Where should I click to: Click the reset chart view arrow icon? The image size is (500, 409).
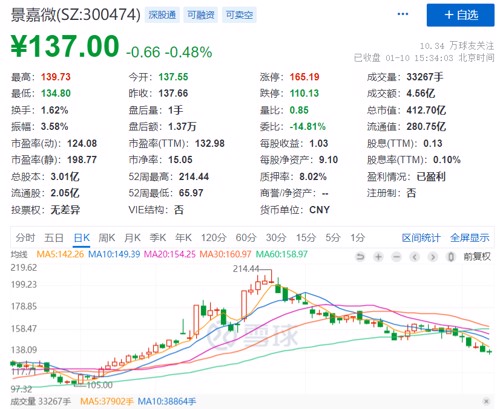[360, 257]
